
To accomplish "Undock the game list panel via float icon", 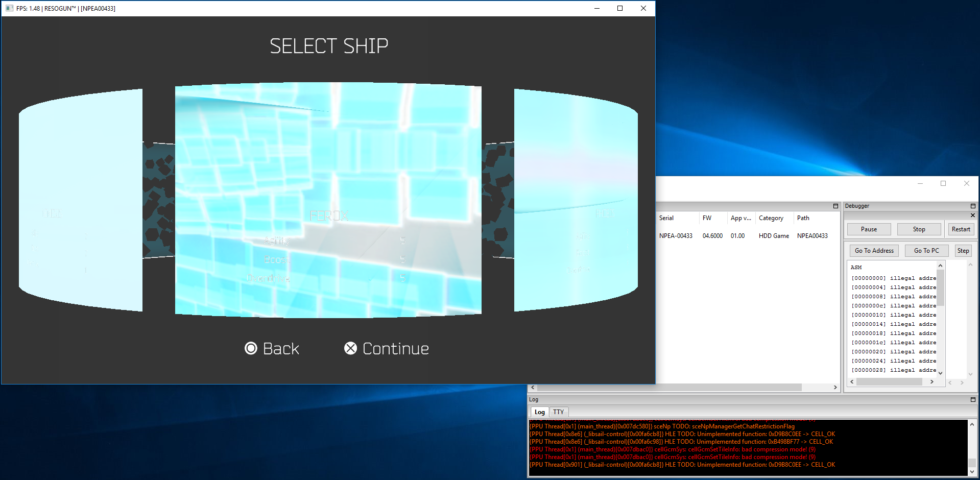I will click(x=835, y=206).
